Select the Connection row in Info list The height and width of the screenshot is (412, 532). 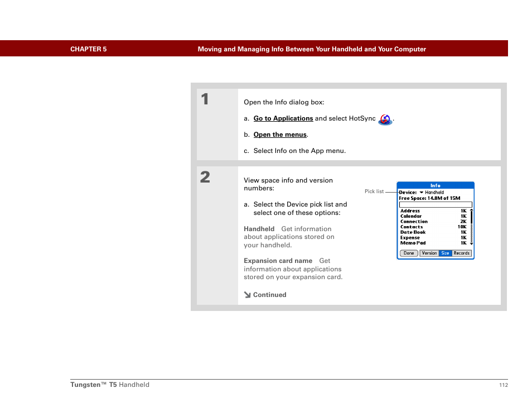coord(433,222)
